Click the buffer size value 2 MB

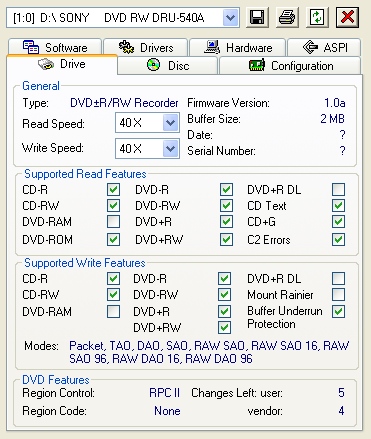click(332, 119)
